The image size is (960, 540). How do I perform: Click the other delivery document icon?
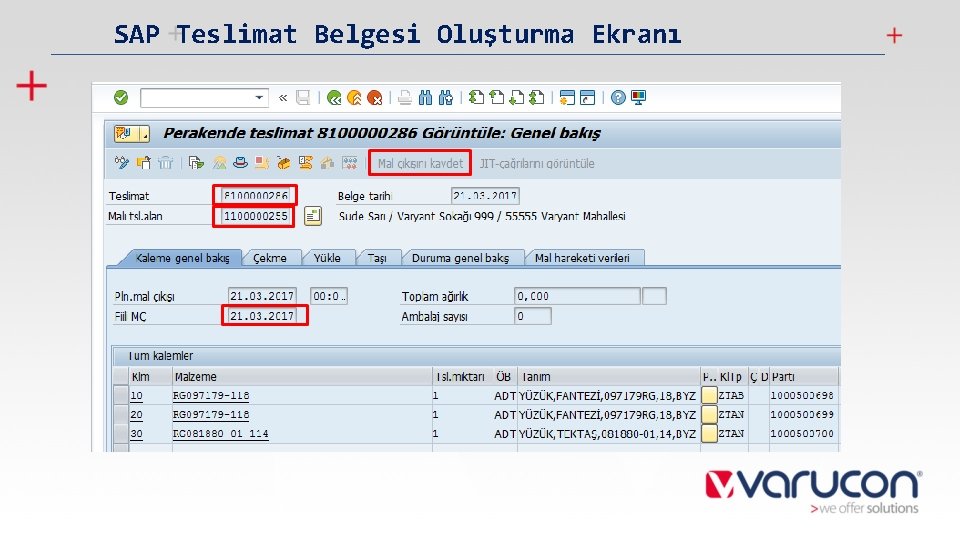(144, 163)
